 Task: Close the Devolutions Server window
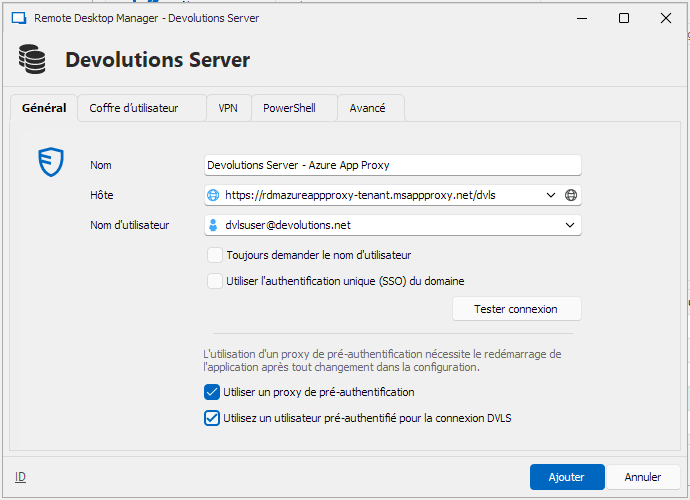pos(666,18)
